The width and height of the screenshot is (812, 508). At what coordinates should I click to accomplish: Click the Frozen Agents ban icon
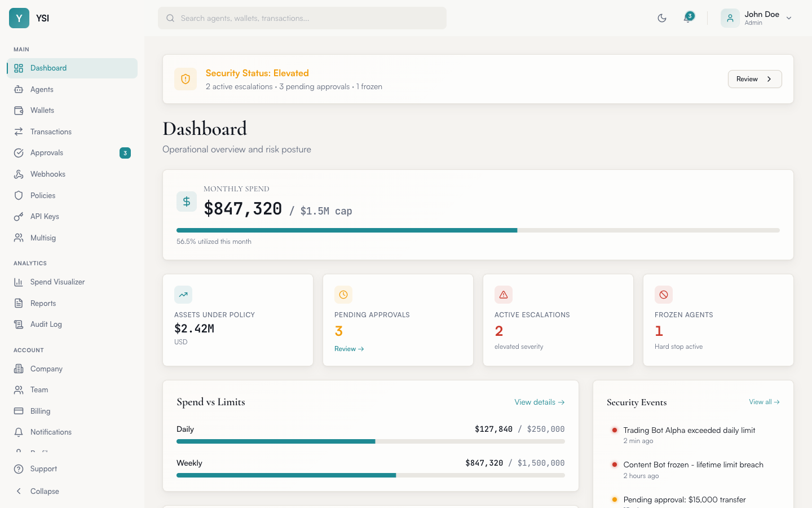point(664,295)
